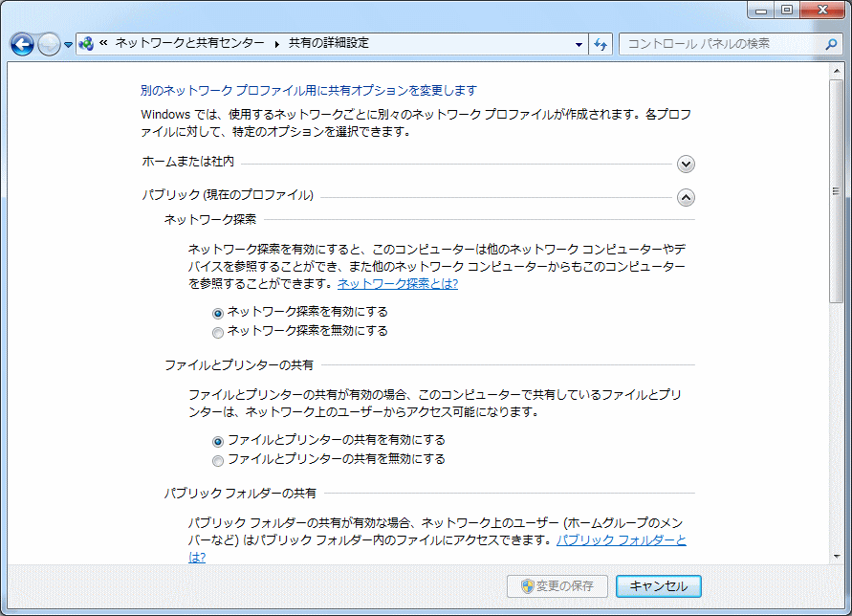Enable ファイルとプリンターの共有を有効にする option
Viewport: 852px width, 616px height.
click(218, 441)
